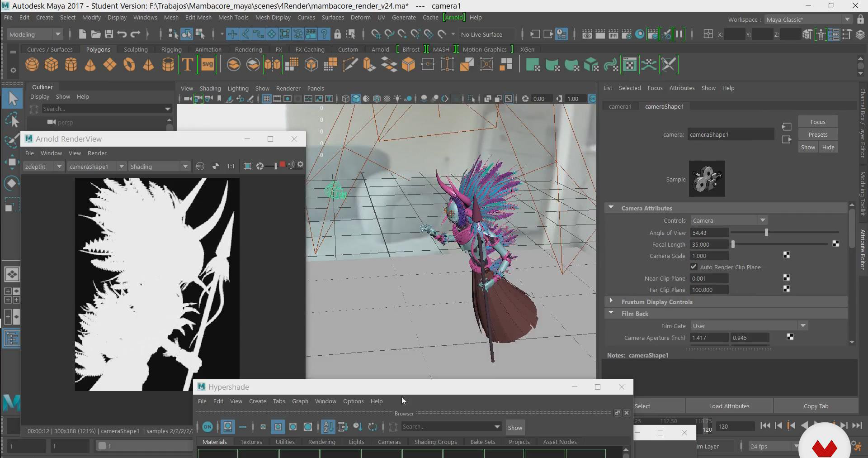The image size is (868, 458).
Task: Open the Shading mode dropdown in RenderView
Action: (159, 167)
